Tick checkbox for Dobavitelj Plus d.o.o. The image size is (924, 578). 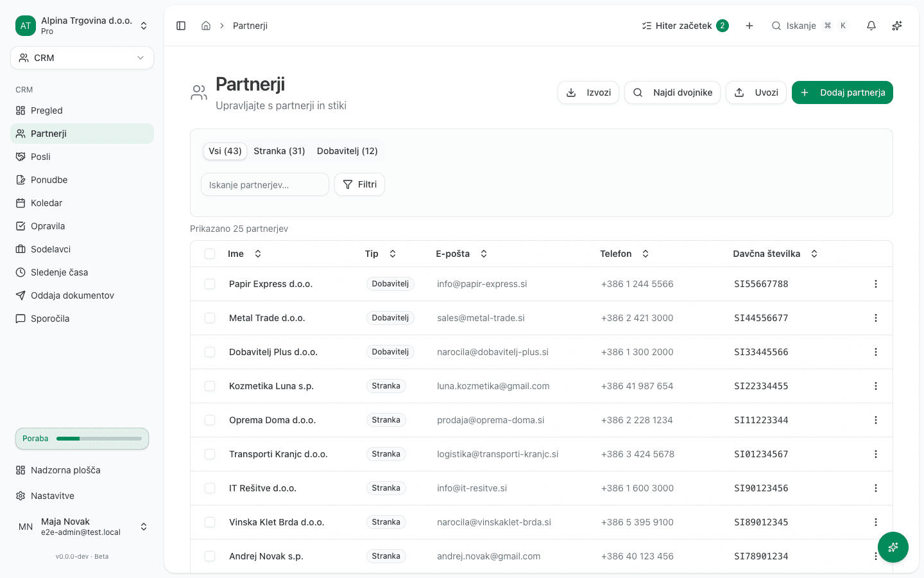[210, 352]
